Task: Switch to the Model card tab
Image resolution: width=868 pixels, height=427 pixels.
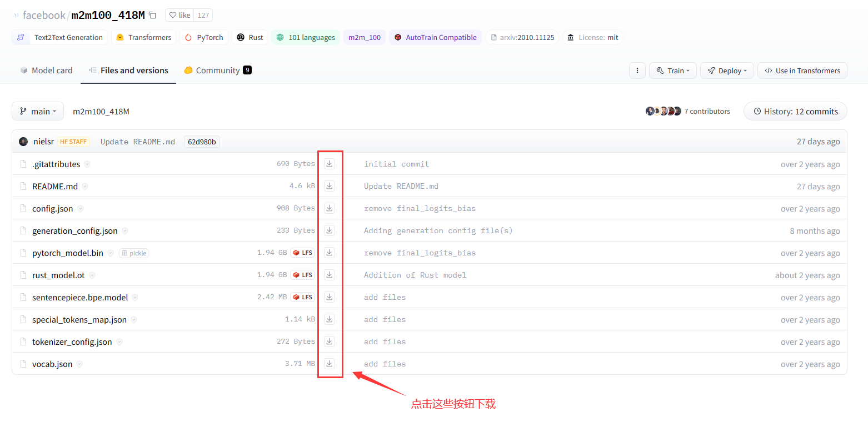Action: (46, 71)
